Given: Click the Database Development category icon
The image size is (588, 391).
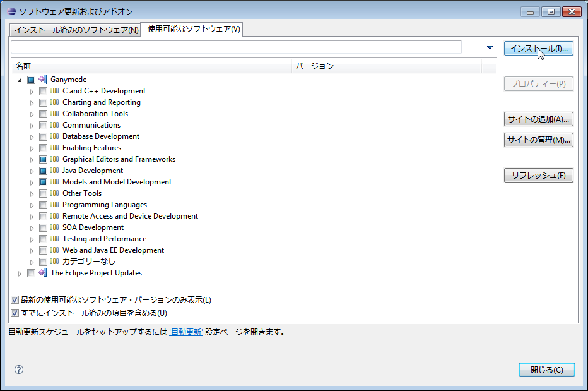Looking at the screenshot, I should (x=54, y=136).
